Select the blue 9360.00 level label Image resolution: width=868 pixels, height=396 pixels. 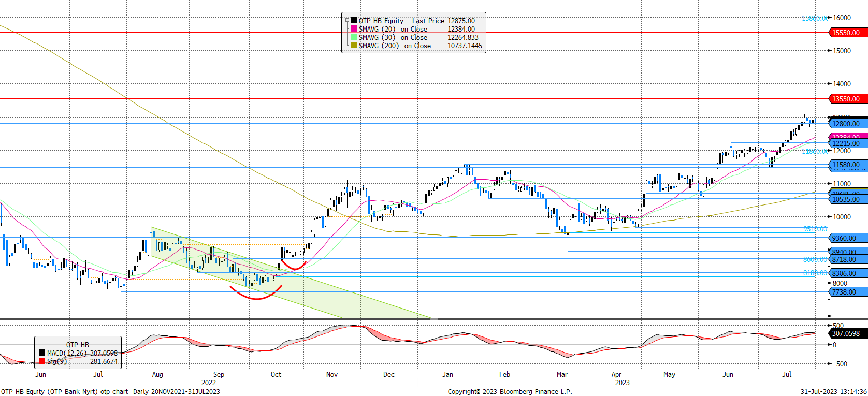pyautogui.click(x=848, y=238)
